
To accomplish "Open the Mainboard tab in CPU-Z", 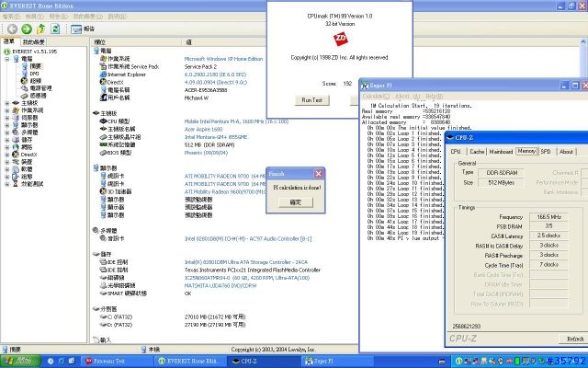I will click(501, 152).
